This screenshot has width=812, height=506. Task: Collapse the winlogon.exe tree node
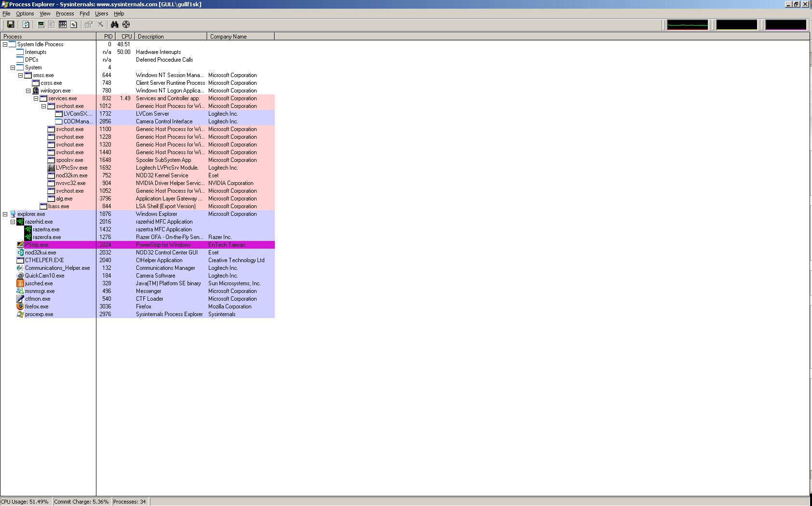pyautogui.click(x=28, y=91)
